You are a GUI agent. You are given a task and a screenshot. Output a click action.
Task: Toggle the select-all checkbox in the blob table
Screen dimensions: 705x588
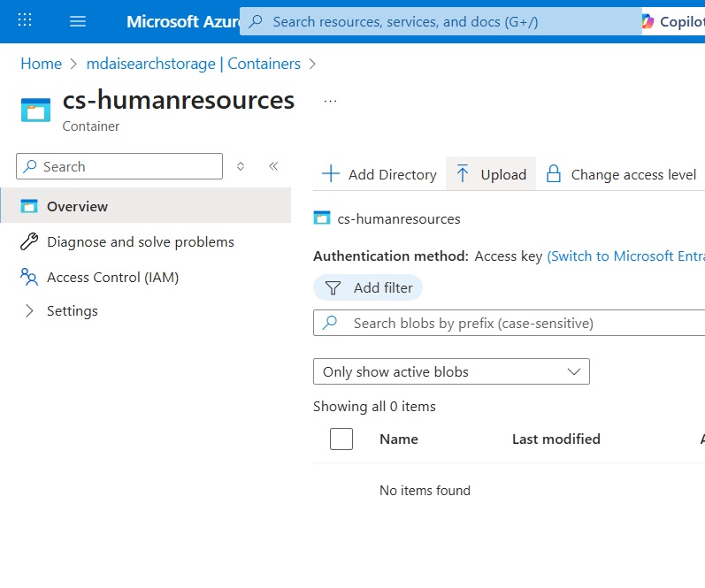(341, 439)
